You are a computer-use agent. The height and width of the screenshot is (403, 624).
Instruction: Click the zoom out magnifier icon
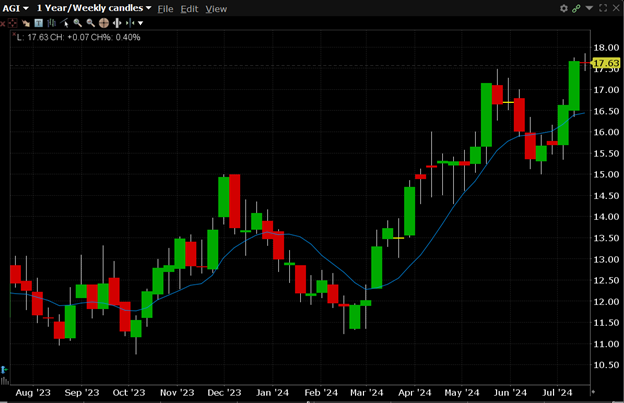(91, 23)
